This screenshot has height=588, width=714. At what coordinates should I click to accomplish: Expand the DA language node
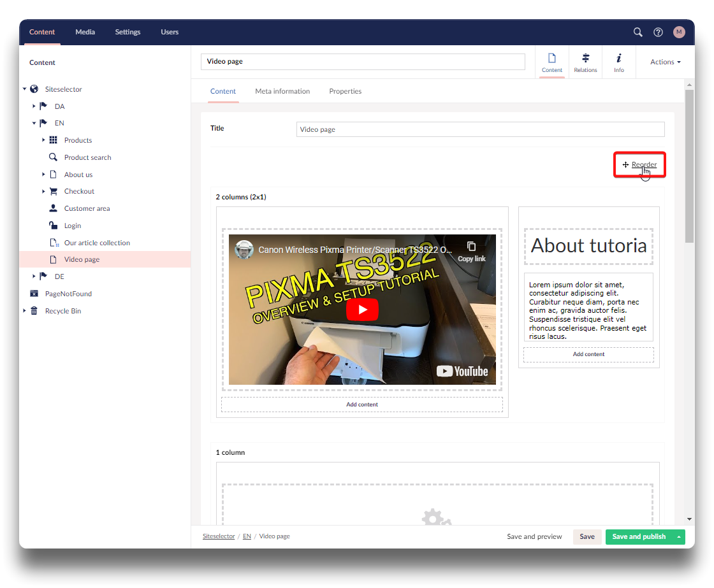click(34, 106)
